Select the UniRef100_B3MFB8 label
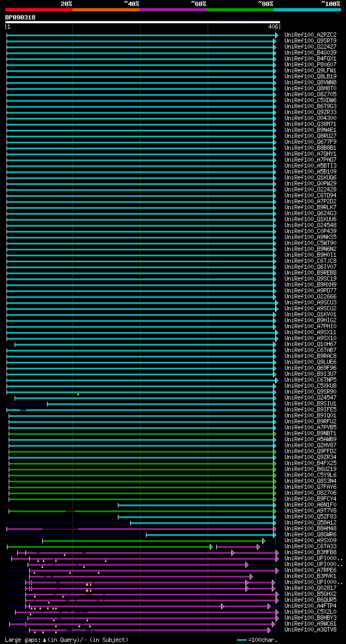Screen dimensions: 346x644 click(310, 553)
